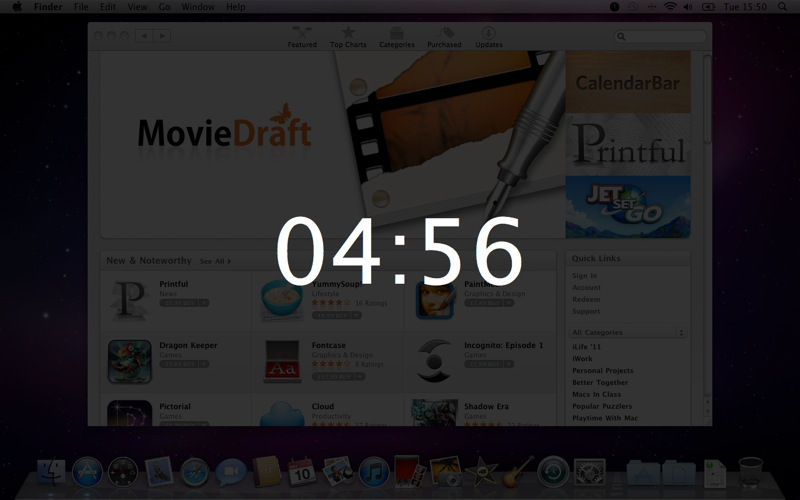This screenshot has width=800, height=500.
Task: Click Sign In under Quick Links
Action: click(584, 276)
